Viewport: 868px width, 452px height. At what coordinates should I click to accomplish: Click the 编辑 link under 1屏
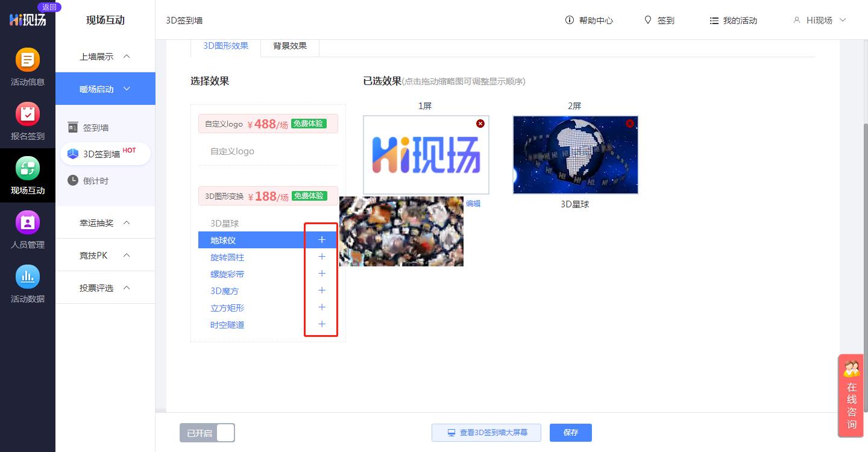coord(473,204)
